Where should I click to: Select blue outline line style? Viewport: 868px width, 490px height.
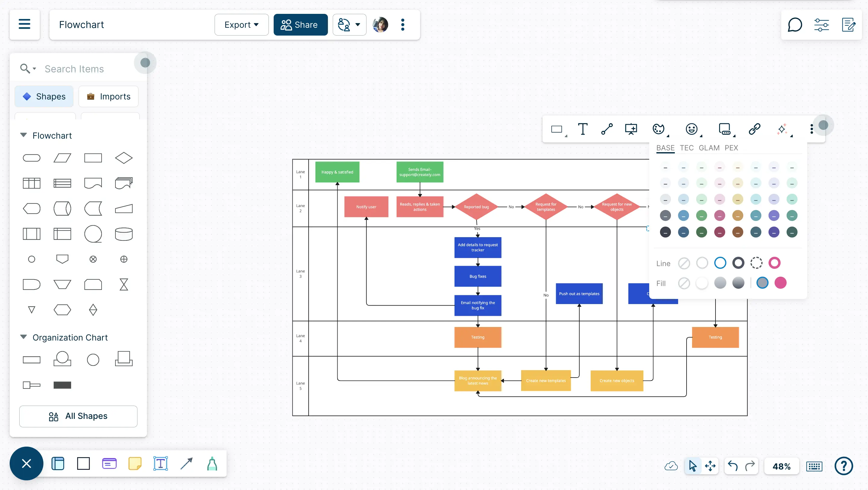[x=720, y=263]
